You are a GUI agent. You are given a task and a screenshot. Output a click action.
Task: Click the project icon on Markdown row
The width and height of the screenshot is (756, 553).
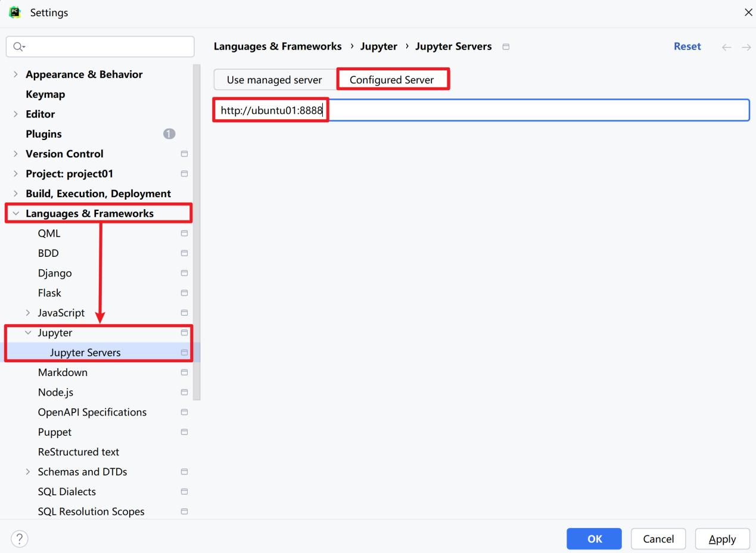coord(184,372)
